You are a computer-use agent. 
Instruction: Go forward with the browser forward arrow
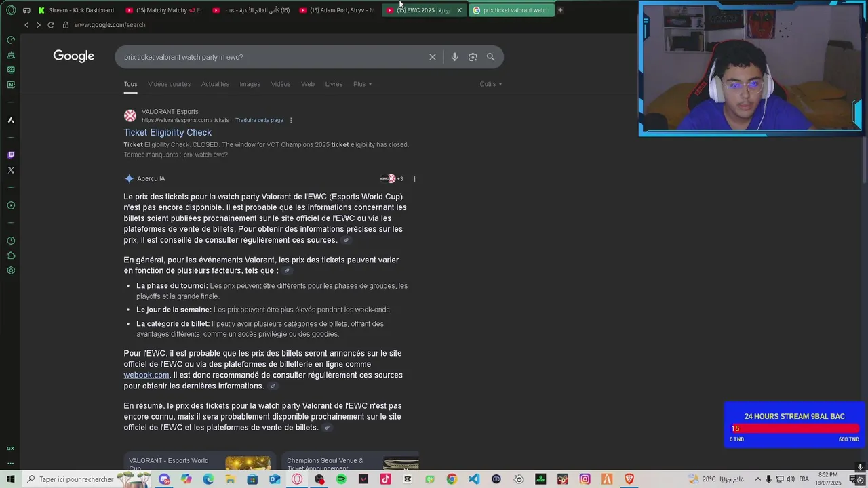[x=38, y=25]
